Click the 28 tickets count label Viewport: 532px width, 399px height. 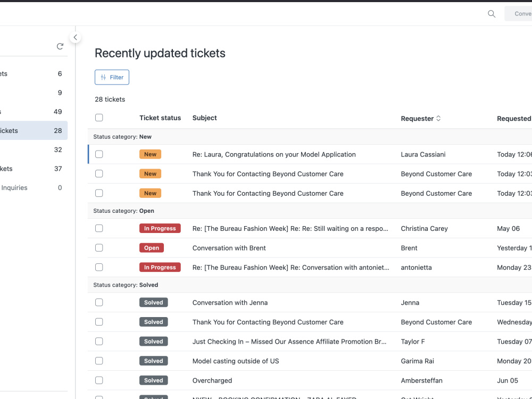[110, 99]
